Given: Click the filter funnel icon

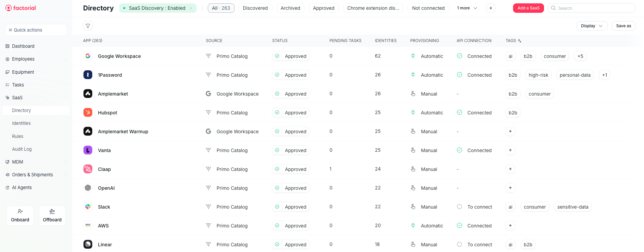Looking at the screenshot, I should click(88, 26).
